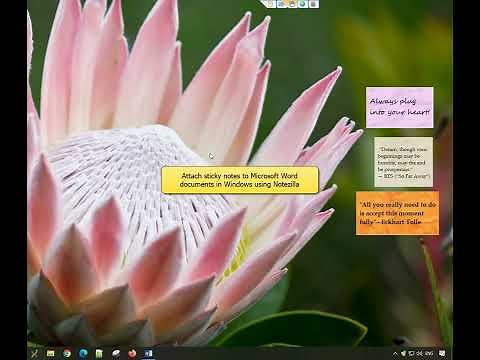This screenshot has width=480, height=360.
Task: Open the network icon in system tray
Action: (x=411, y=353)
